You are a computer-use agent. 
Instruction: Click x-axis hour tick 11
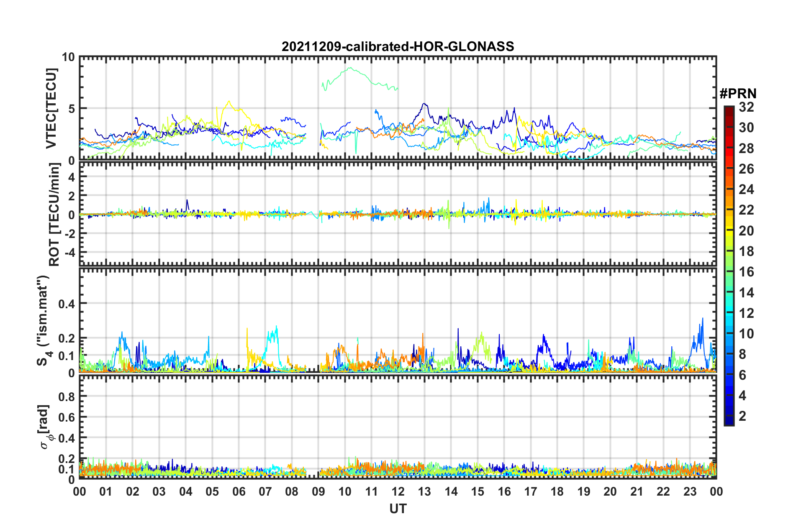click(x=372, y=491)
